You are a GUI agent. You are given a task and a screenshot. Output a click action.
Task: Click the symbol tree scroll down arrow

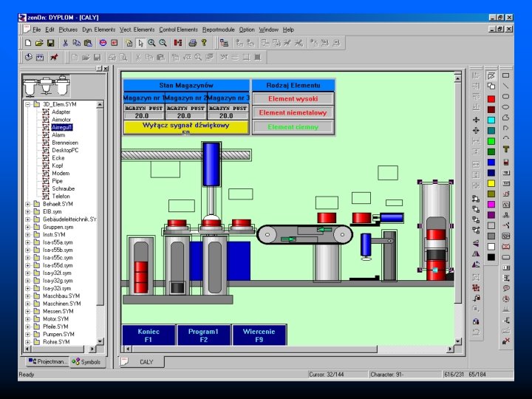(100, 341)
